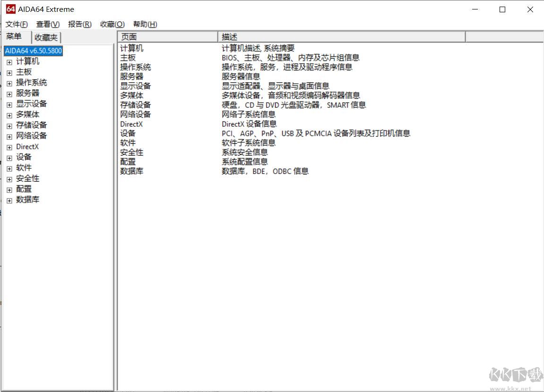Open the 文件(F) menu

coord(17,24)
